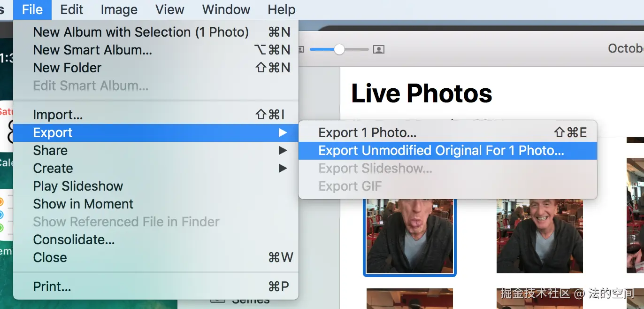This screenshot has width=644, height=309.
Task: Select New Folder menu entry
Action: pyautogui.click(x=156, y=68)
